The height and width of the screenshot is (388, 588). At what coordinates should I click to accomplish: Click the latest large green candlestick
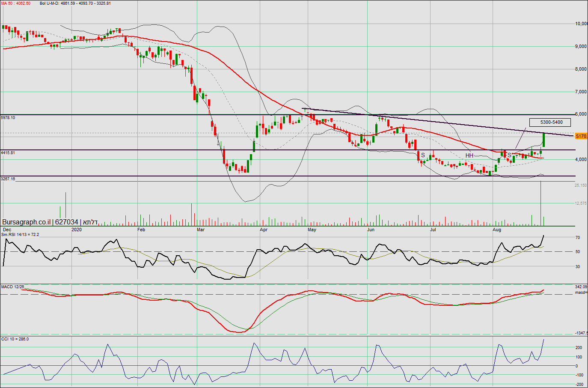pyautogui.click(x=543, y=140)
